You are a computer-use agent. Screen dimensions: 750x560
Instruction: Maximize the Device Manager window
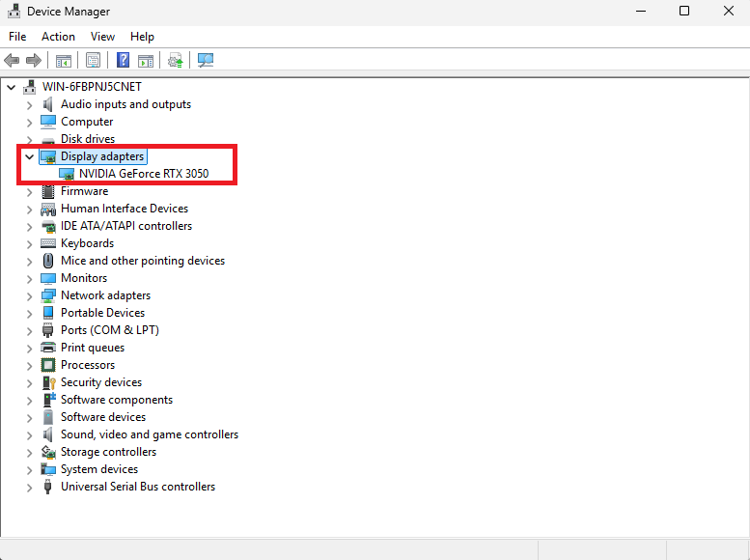tap(684, 11)
